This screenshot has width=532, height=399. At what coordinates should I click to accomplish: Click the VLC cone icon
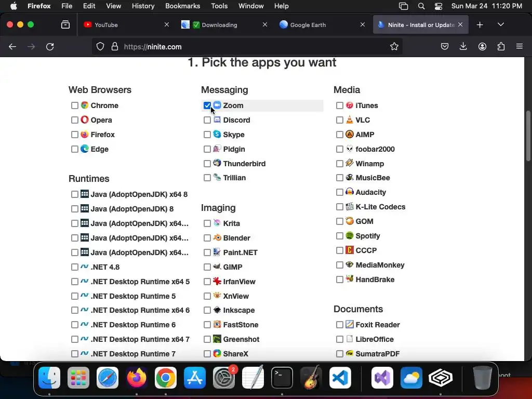tap(350, 120)
